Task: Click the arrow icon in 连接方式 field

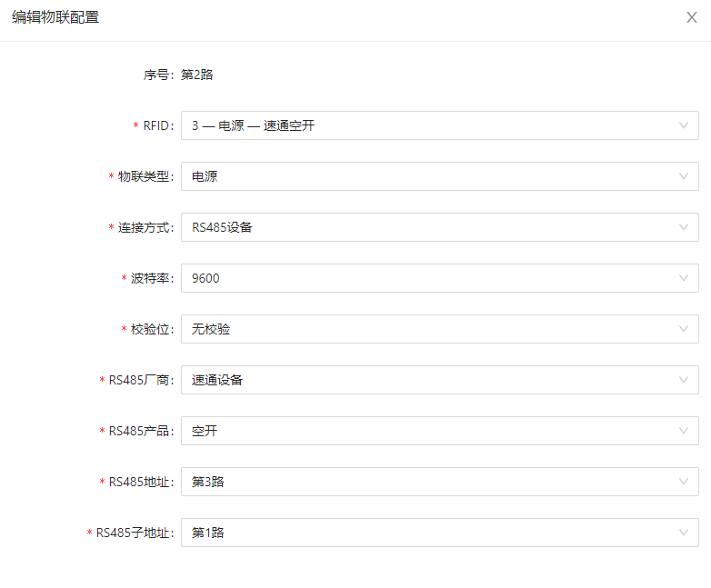Action: 684,227
